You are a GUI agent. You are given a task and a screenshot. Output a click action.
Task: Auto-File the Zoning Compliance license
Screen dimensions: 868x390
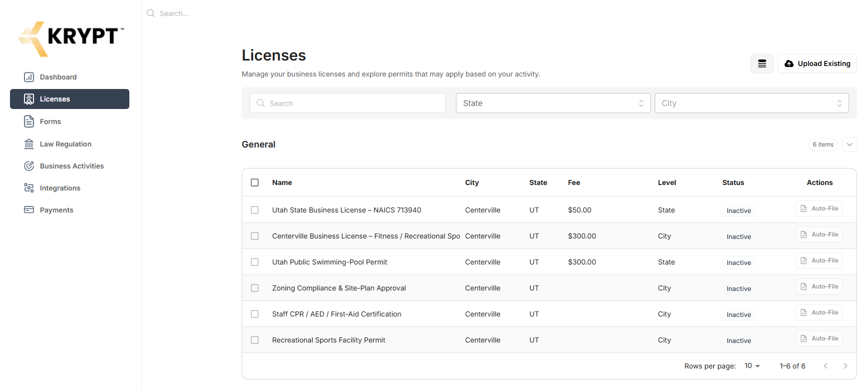[x=819, y=286]
